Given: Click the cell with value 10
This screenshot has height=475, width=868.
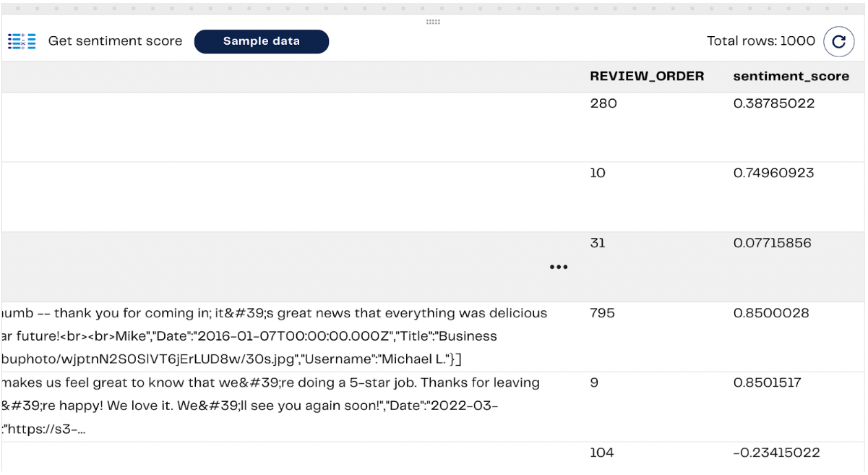Looking at the screenshot, I should pyautogui.click(x=599, y=174).
